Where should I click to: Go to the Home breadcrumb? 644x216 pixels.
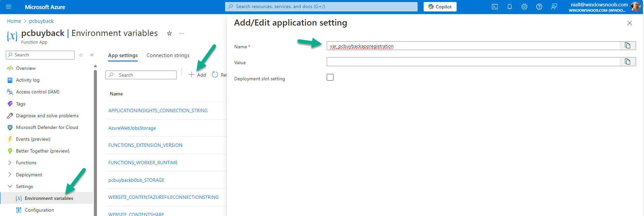(14, 21)
